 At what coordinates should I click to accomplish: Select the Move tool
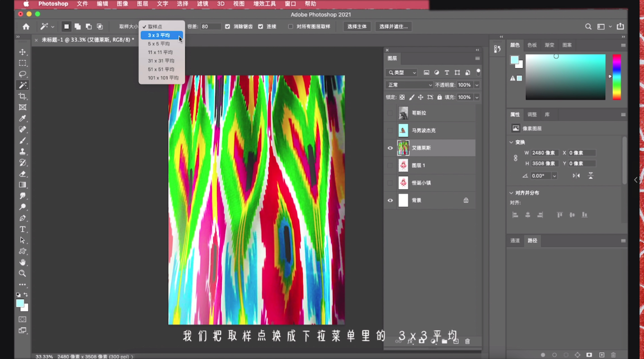tap(23, 52)
